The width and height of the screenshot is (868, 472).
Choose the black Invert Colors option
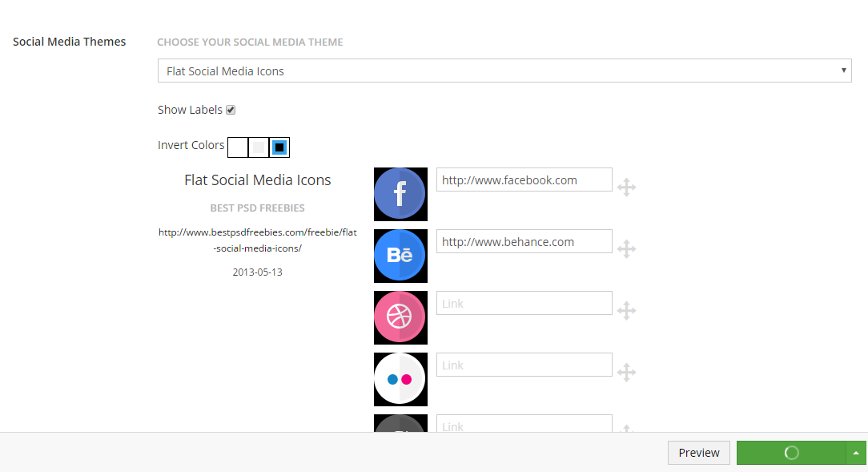pyautogui.click(x=279, y=147)
